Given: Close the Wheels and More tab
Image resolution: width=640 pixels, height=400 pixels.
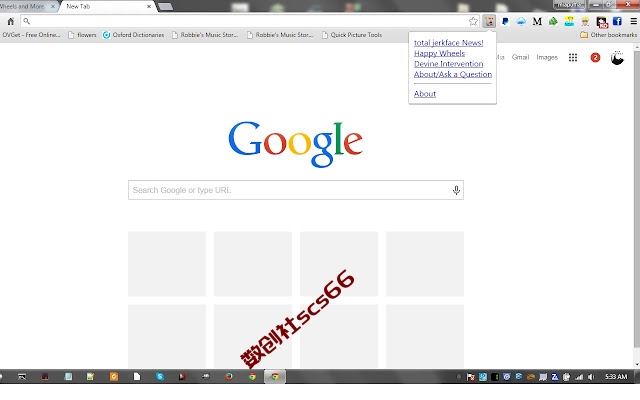Looking at the screenshot, I should (53, 7).
